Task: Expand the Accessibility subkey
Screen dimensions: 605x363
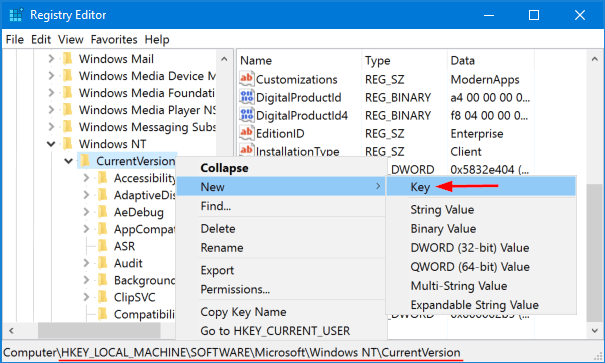Action: 86,178
